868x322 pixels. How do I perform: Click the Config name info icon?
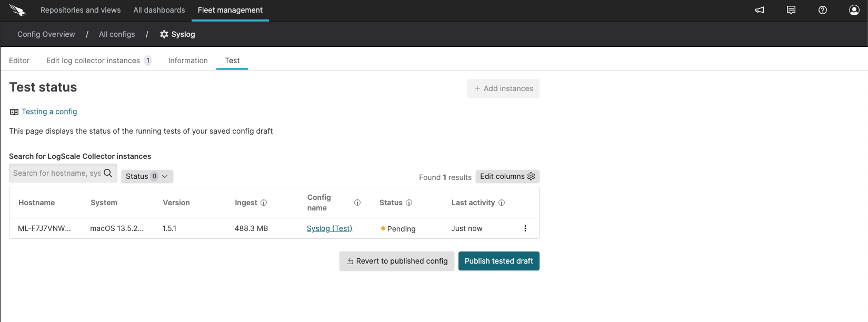click(x=357, y=203)
